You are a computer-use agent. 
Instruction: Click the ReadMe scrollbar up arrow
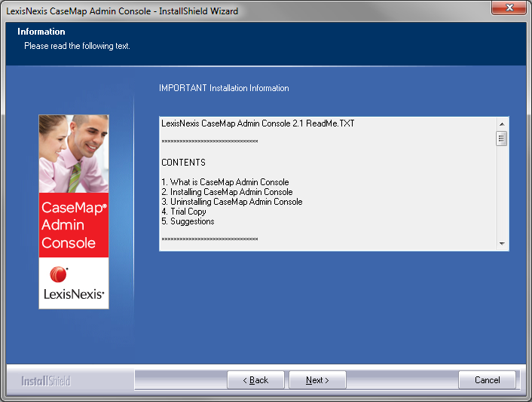[x=502, y=124]
